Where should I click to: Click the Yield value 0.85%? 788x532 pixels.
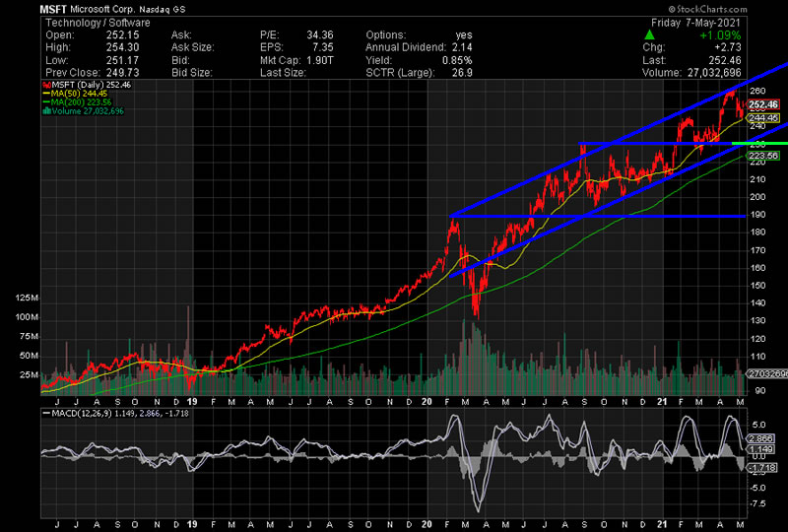457,60
